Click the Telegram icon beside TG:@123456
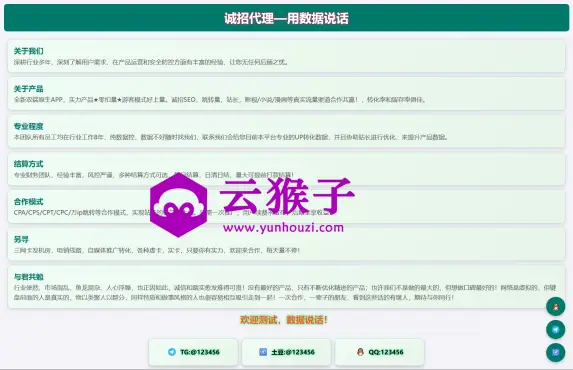The image size is (573, 370). (x=171, y=352)
